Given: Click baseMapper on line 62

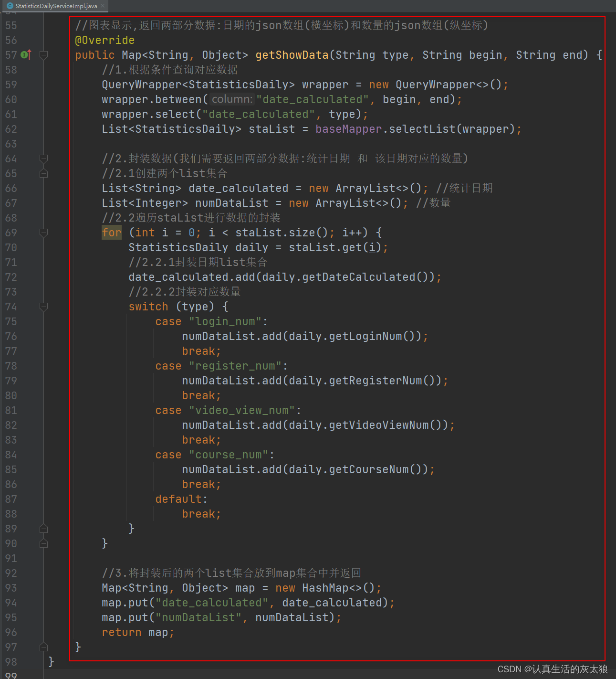Looking at the screenshot, I should click(x=349, y=129).
